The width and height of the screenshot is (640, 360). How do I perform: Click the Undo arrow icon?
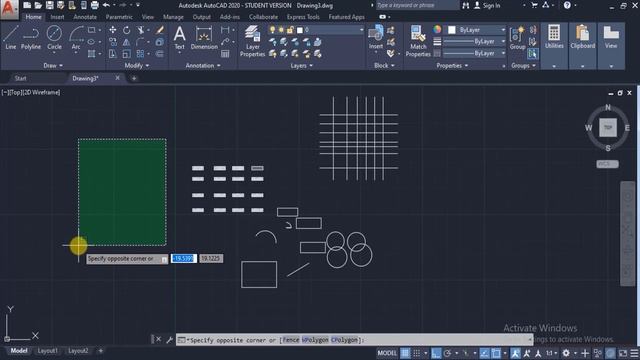106,5
